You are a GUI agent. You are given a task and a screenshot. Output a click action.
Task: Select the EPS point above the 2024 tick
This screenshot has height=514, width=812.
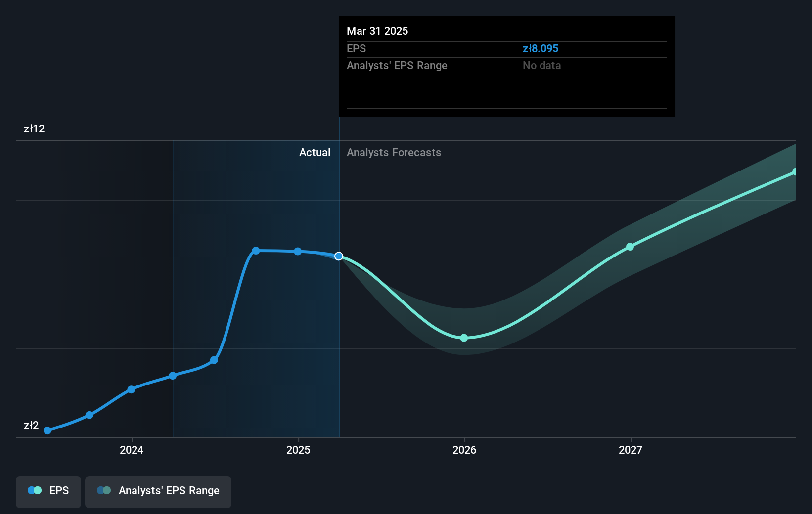pos(131,389)
